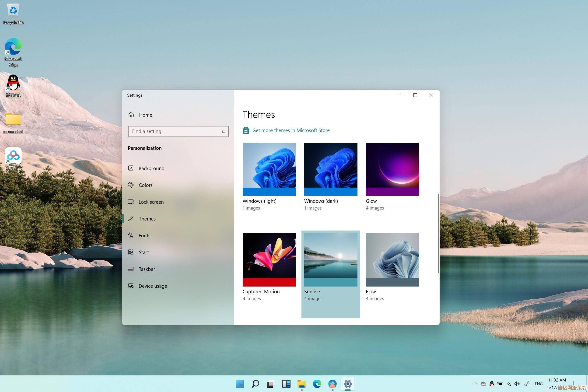The image size is (588, 392).
Task: Open Get more themes in Microsoft Store
Action: (291, 130)
